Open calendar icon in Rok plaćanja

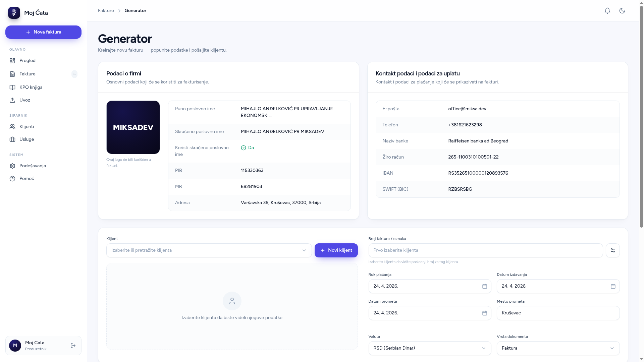click(485, 286)
